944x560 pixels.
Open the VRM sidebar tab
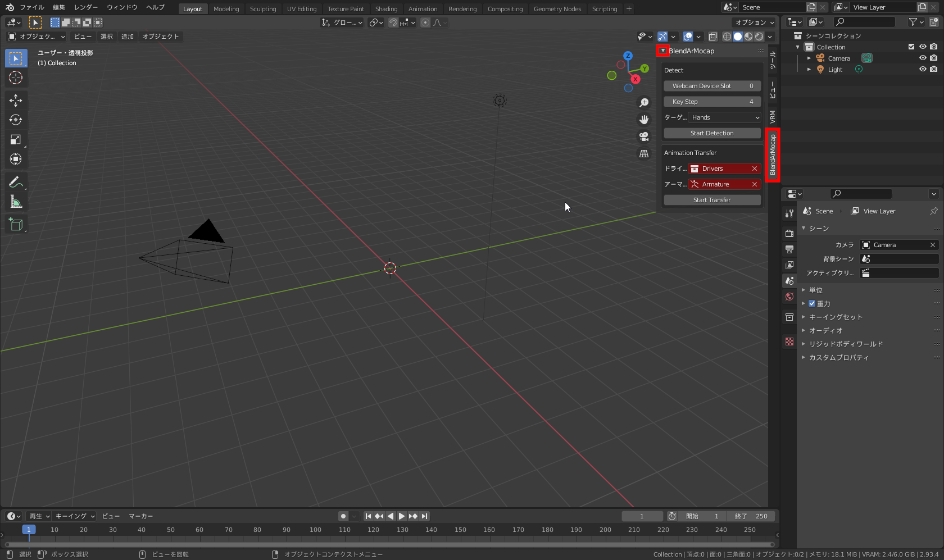tap(773, 117)
